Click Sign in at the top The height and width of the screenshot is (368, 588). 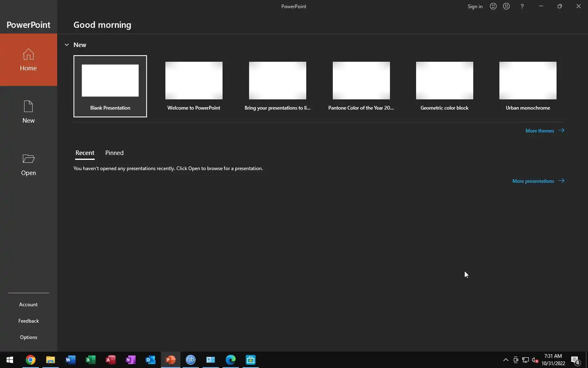pos(475,6)
